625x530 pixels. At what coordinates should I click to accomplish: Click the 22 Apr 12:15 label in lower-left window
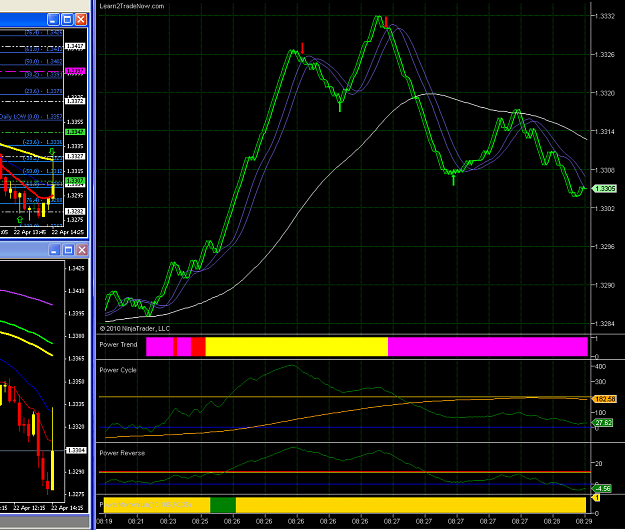tap(28, 508)
